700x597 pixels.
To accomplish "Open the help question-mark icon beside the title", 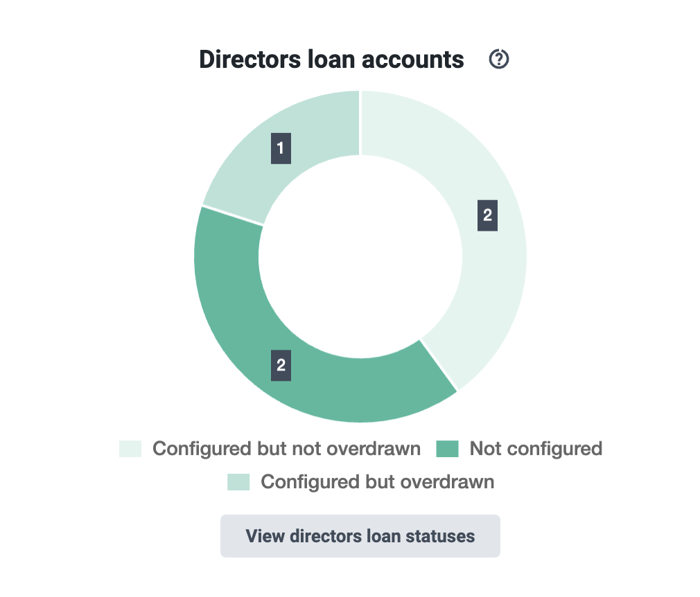I will pyautogui.click(x=498, y=59).
